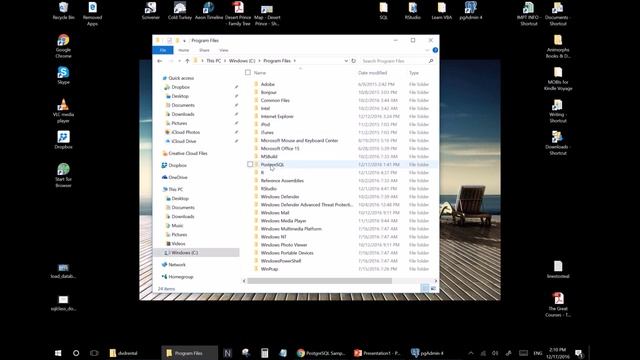Select the Windows Media Player folder
Screen dimensions: 640x360
pos(283,220)
